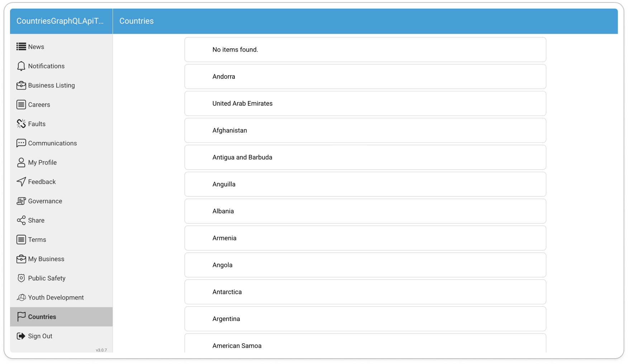
Task: Open the Antigua and Barbuda entry
Action: tap(365, 157)
